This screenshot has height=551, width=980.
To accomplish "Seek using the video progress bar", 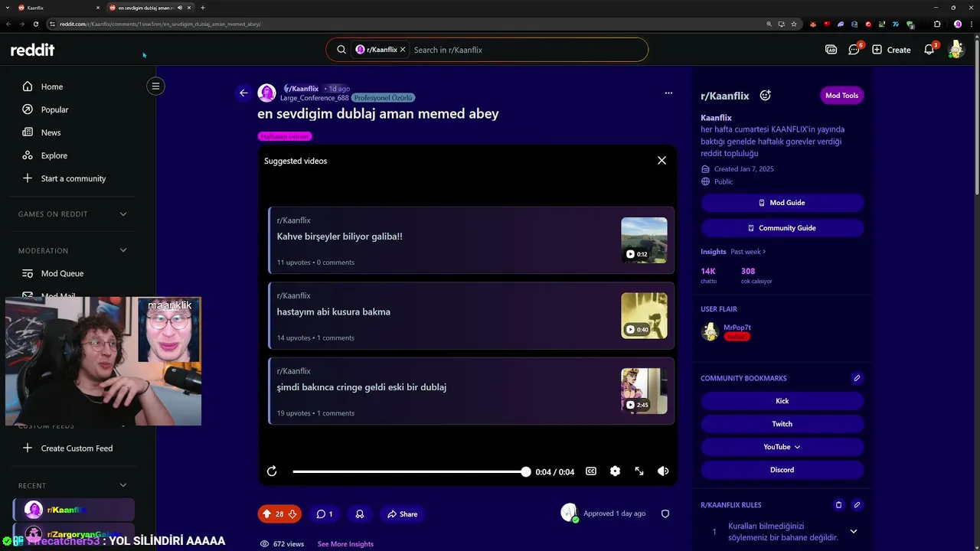I will pyautogui.click(x=411, y=472).
